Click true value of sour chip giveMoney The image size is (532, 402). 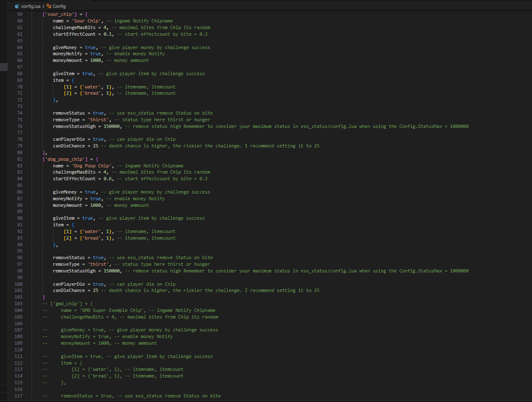click(x=90, y=47)
